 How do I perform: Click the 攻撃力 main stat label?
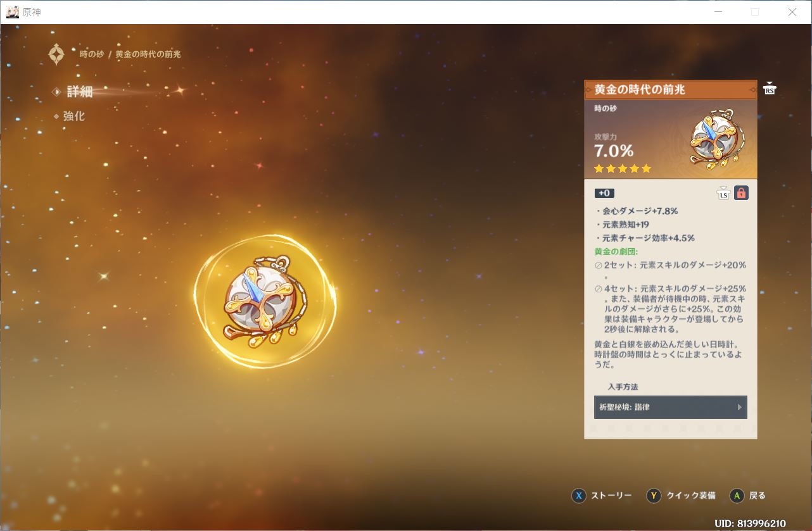click(606, 137)
